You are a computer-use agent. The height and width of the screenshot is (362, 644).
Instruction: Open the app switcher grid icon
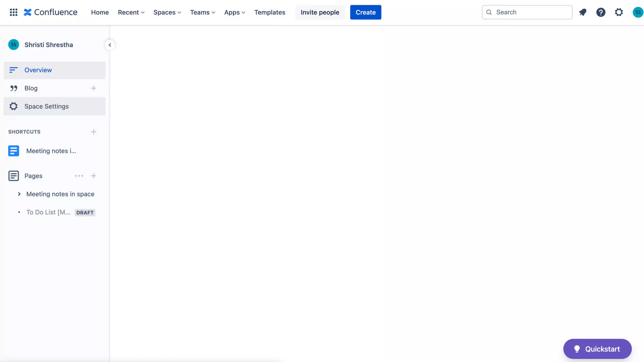(14, 12)
